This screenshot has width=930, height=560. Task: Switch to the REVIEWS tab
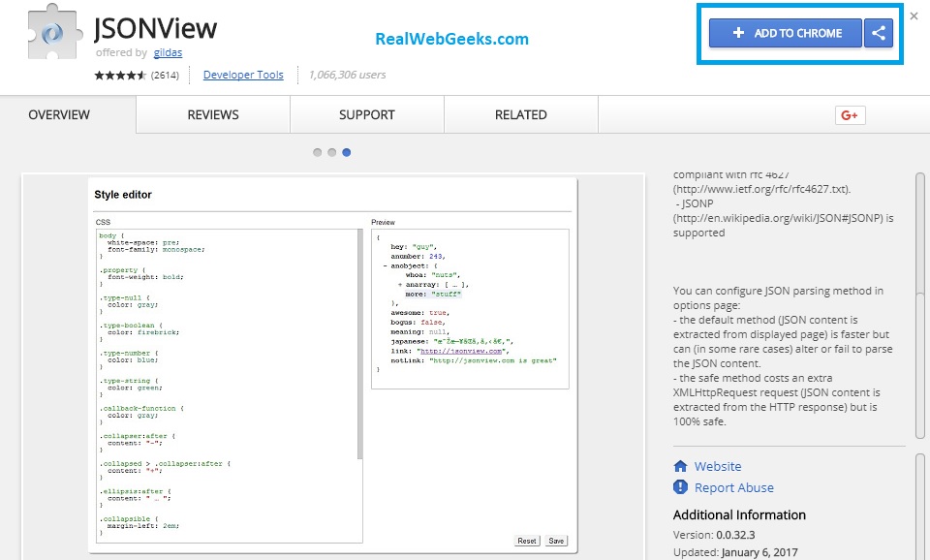pyautogui.click(x=213, y=114)
